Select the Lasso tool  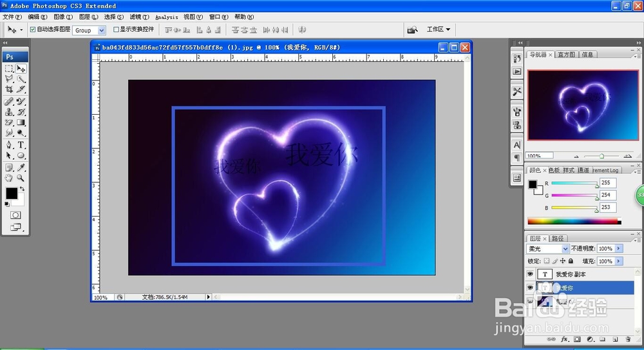pyautogui.click(x=9, y=79)
